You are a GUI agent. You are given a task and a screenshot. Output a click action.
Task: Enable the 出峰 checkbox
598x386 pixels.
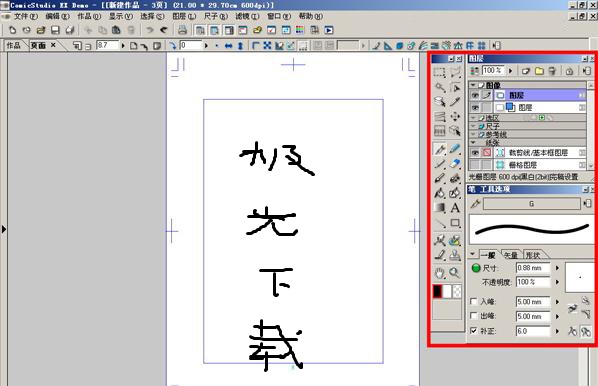point(474,316)
